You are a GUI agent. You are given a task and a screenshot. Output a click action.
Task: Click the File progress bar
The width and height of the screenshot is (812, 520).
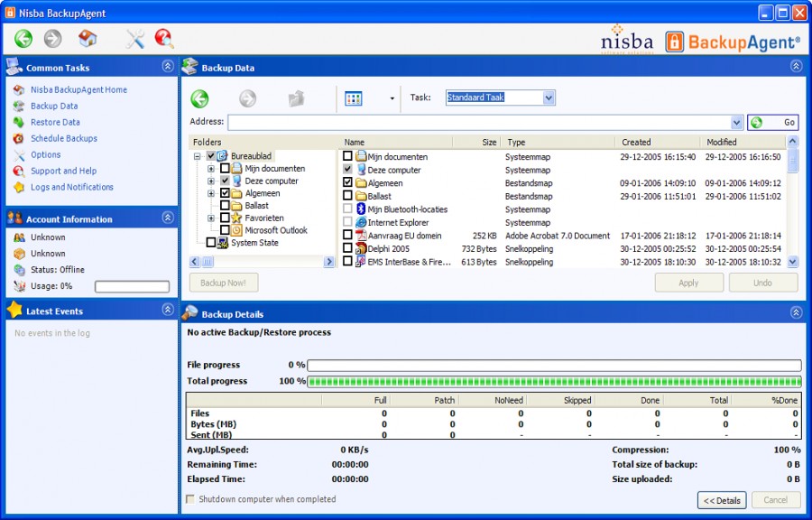coord(555,366)
